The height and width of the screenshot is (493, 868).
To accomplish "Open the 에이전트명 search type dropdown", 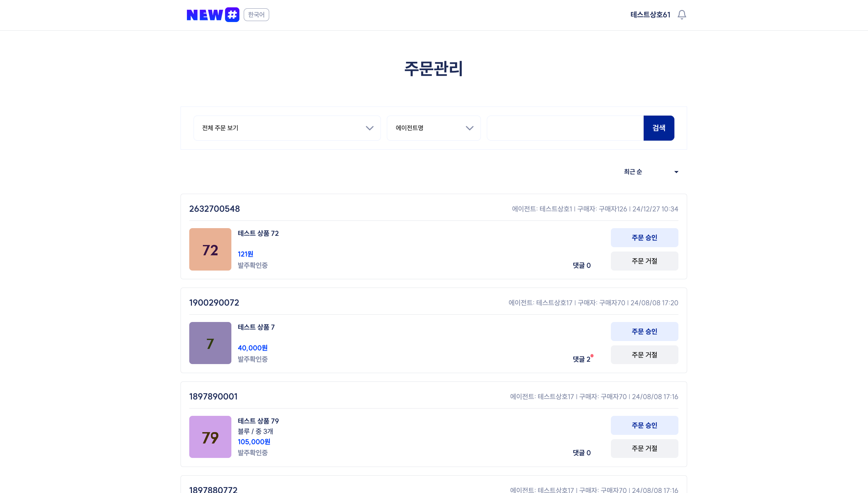I will 433,128.
